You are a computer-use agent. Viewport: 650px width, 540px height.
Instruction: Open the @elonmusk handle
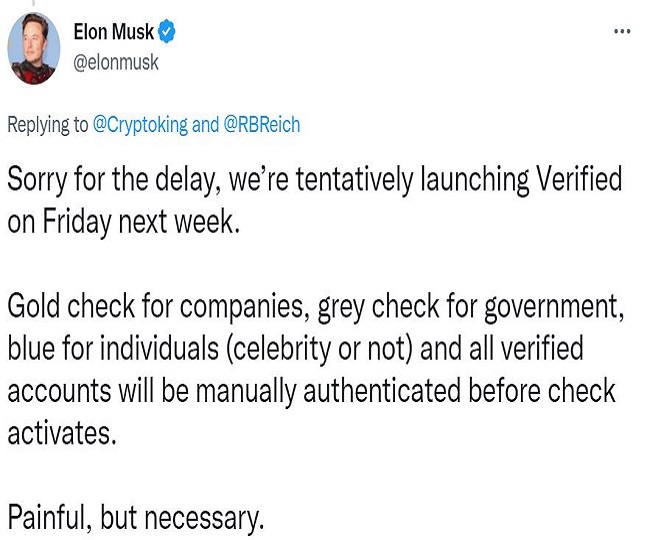pyautogui.click(x=116, y=61)
